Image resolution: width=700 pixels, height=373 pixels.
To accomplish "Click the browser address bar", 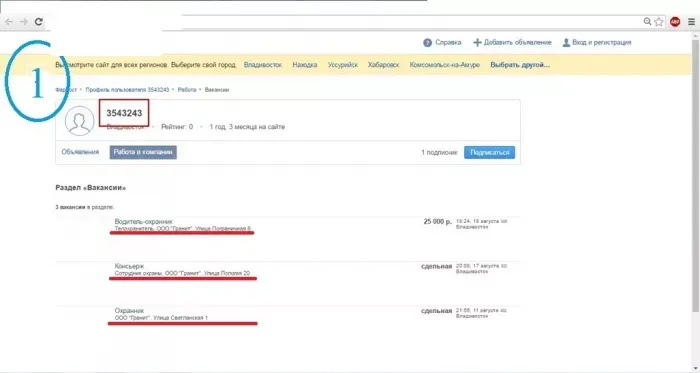I will [x=344, y=21].
